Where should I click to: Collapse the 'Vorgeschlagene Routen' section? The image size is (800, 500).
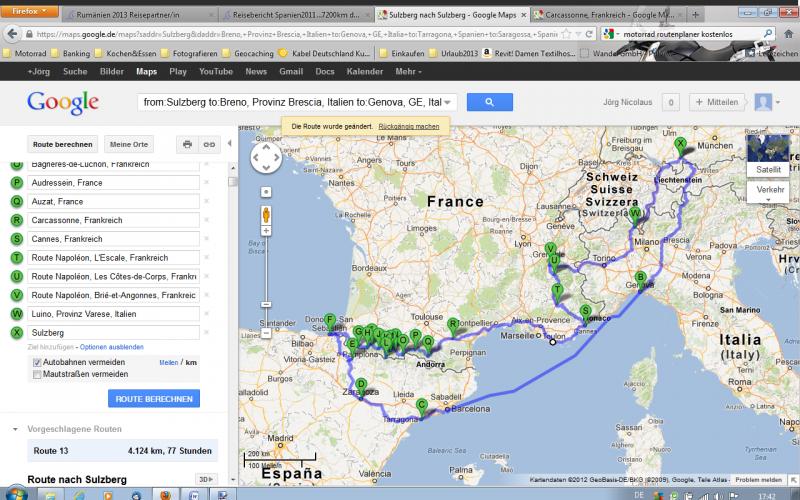point(15,429)
